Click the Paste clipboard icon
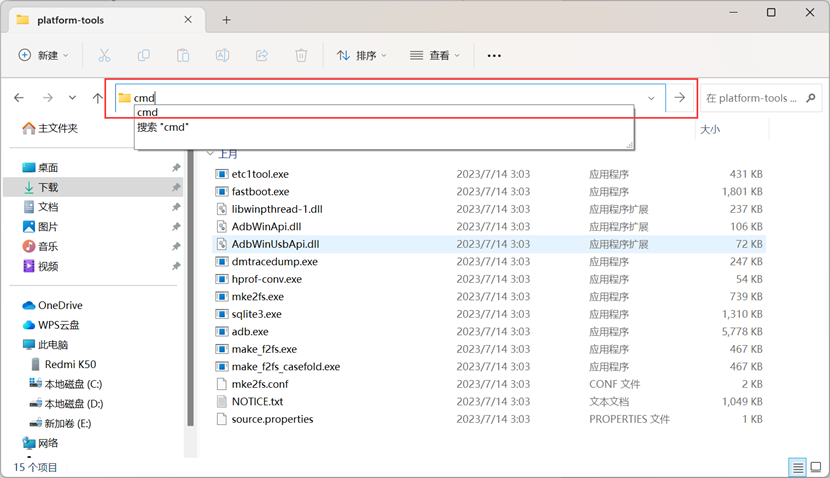The height and width of the screenshot is (478, 830). [x=183, y=56]
